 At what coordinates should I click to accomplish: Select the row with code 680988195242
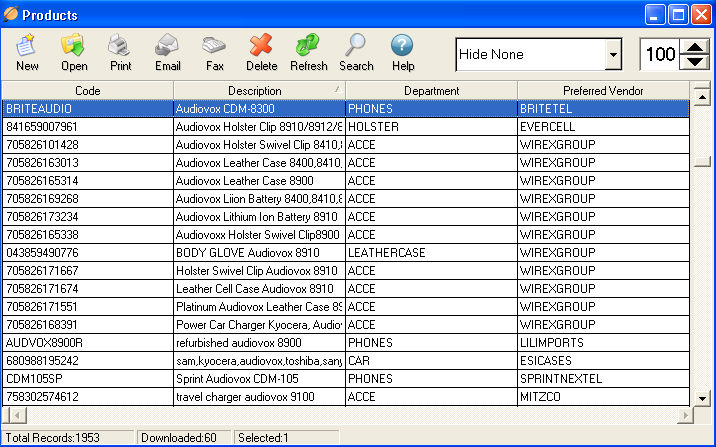[x=346, y=361]
